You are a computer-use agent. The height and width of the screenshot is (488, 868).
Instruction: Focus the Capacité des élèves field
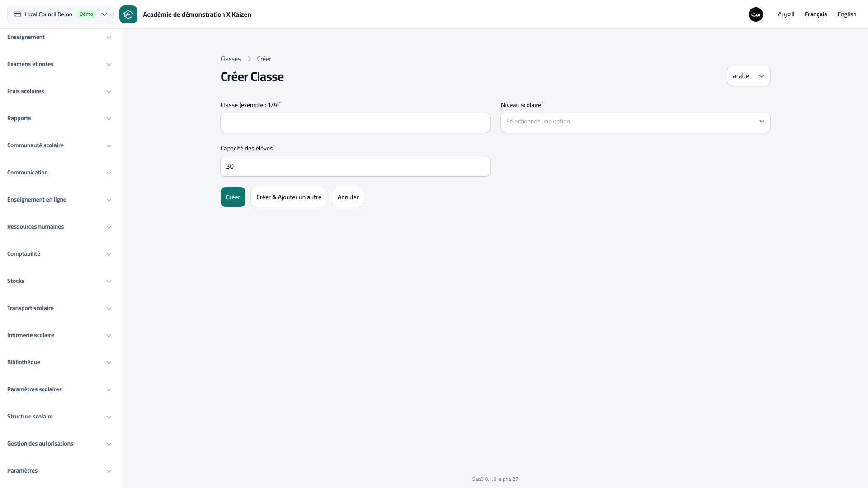click(x=355, y=166)
